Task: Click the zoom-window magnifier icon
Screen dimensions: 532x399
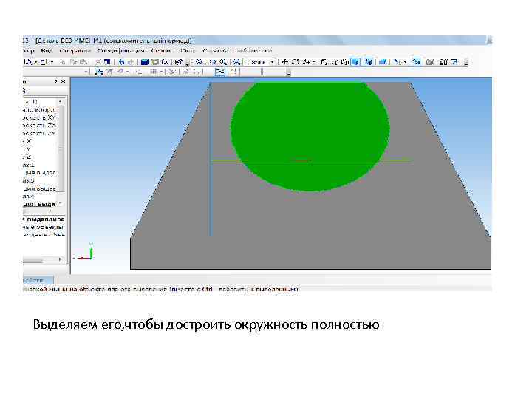Action: click(x=199, y=62)
